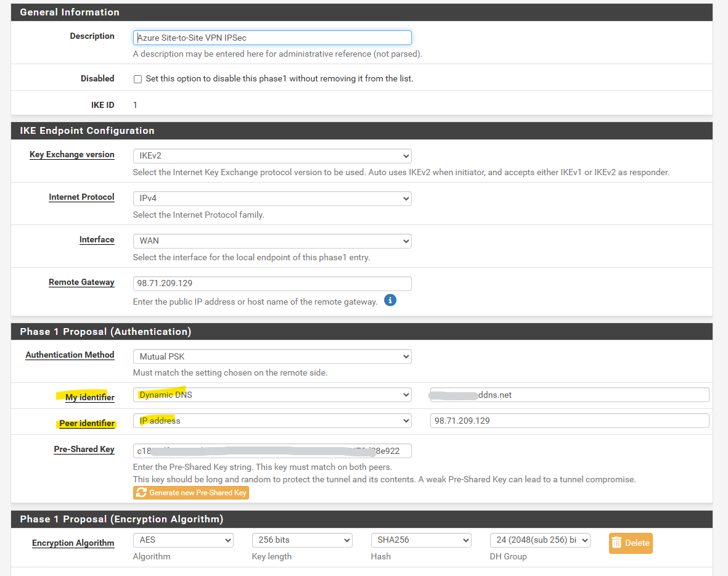The height and width of the screenshot is (576, 728).
Task: Select the AES encryption algorithm dropdown
Action: pyautogui.click(x=183, y=540)
